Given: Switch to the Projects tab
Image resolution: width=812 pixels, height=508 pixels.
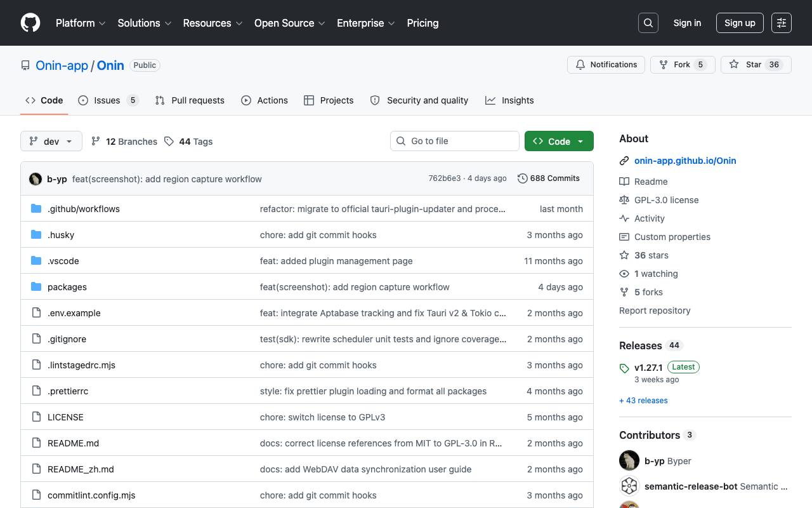Looking at the screenshot, I should coord(329,100).
